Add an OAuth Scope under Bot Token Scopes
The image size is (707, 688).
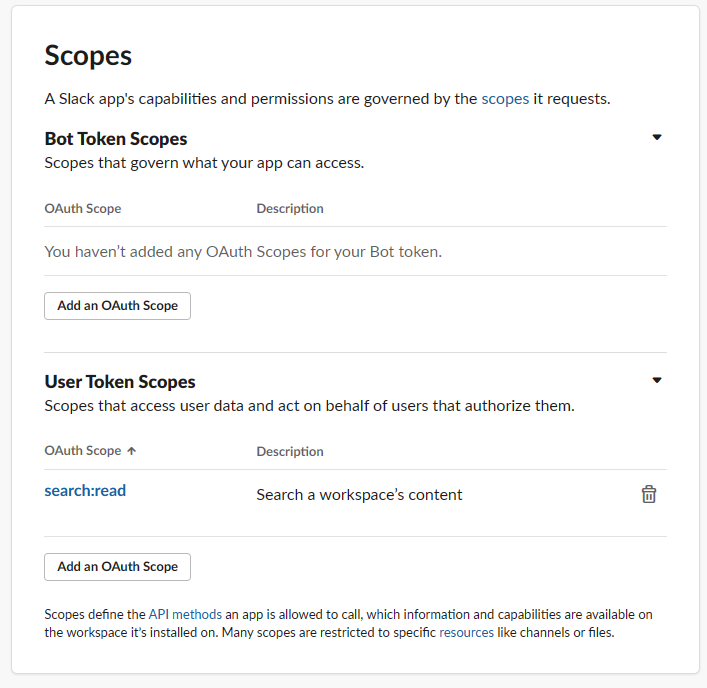[117, 306]
